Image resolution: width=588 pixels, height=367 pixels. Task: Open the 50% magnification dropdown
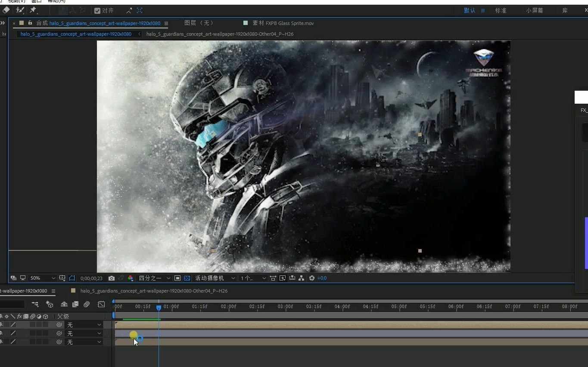point(43,278)
